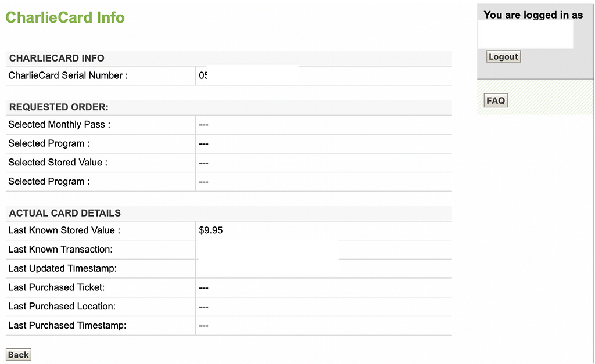Click the Selected Stored Value label
The image size is (595, 364).
tap(58, 163)
